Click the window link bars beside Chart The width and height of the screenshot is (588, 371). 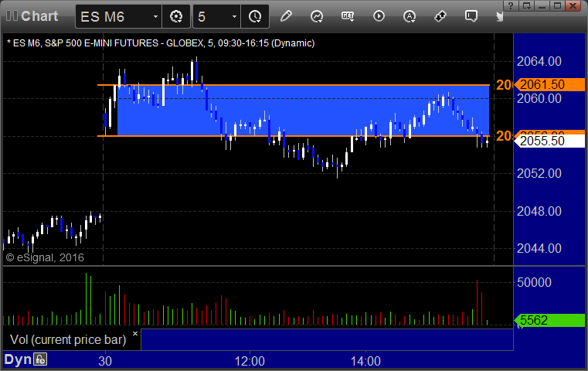pos(12,15)
